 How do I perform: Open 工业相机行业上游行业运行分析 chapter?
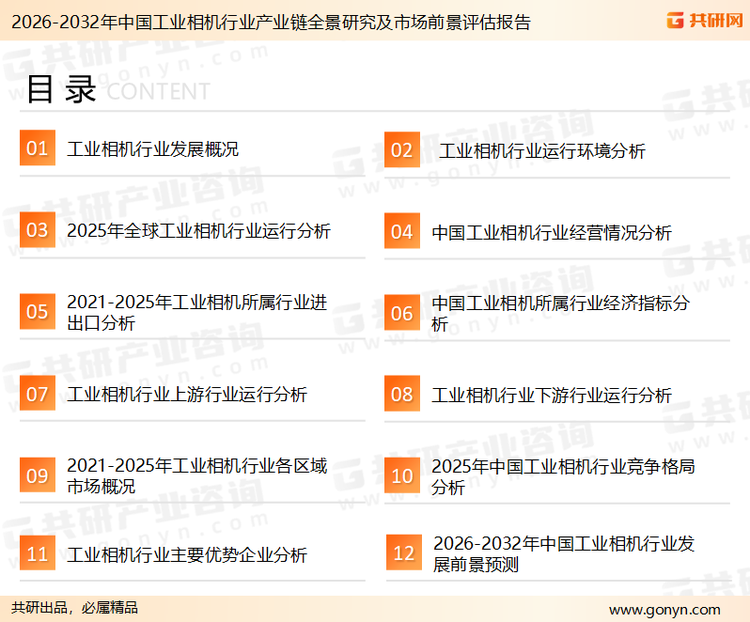pyautogui.click(x=187, y=394)
